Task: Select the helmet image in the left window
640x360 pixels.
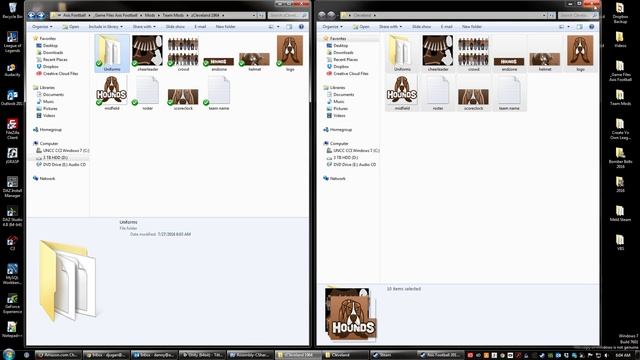Action: 254,61
